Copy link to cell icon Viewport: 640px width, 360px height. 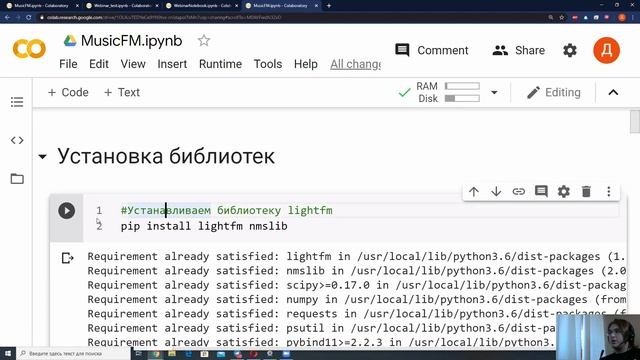pyautogui.click(x=518, y=191)
